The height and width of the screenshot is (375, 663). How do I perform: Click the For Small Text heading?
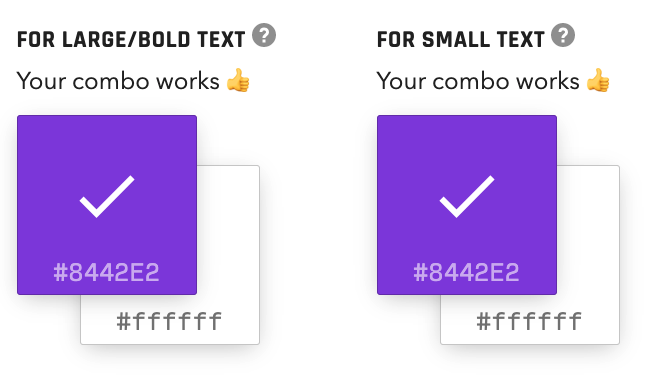point(460,40)
